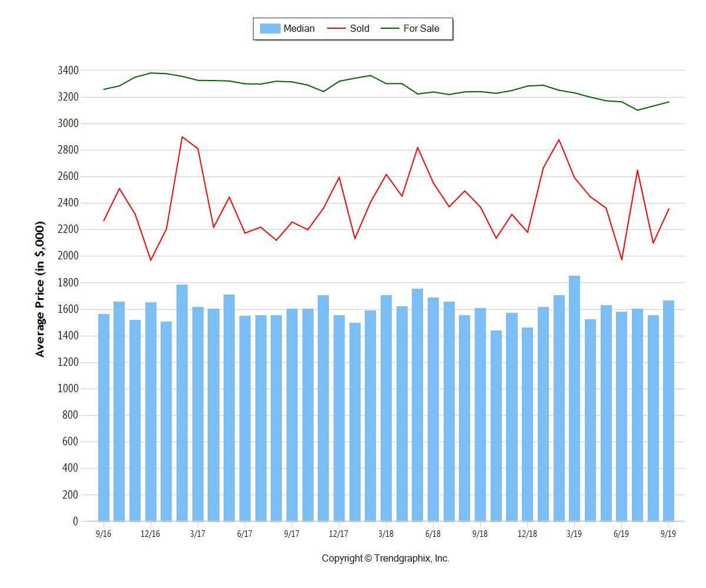
Task: Click the Sold line endpoint at 9/19
Action: [x=668, y=209]
